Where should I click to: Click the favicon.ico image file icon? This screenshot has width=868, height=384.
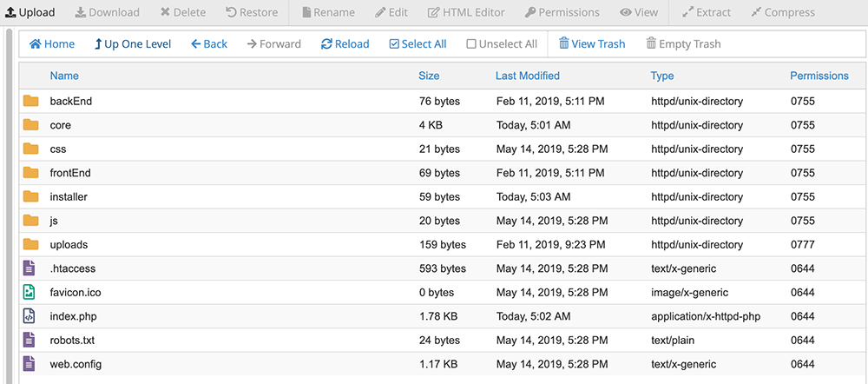30,293
